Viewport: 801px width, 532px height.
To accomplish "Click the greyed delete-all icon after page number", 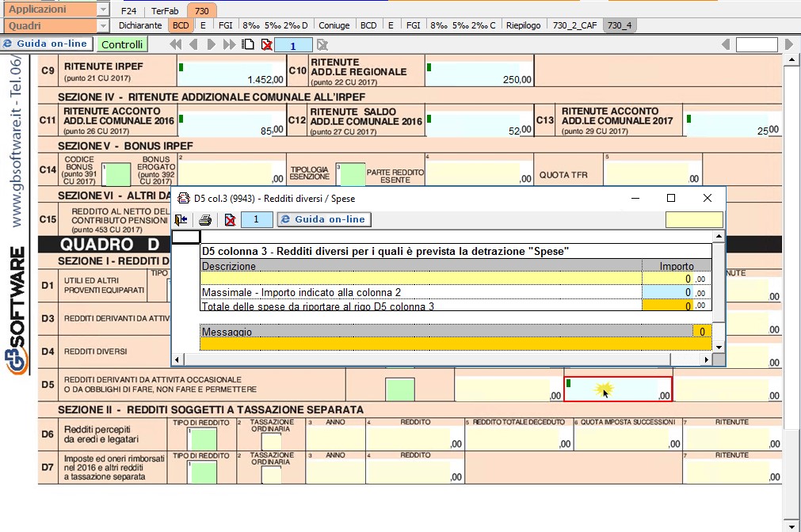I will click(322, 45).
